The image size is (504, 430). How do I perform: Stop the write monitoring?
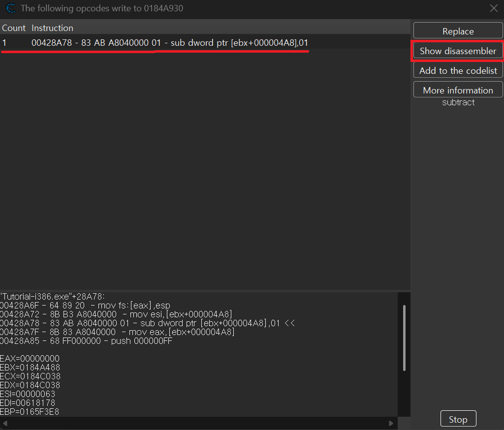[458, 420]
